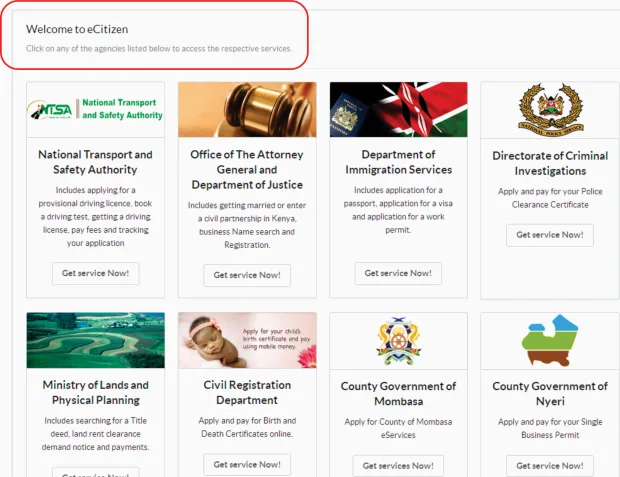Get service now for County of Nyeri
Screen dimensions: 620x477
550,466
